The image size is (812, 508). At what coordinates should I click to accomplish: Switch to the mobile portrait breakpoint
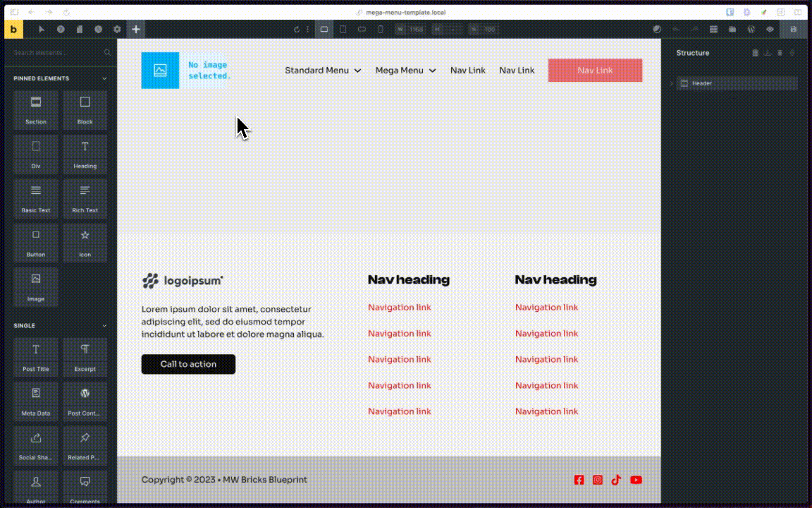pos(381,30)
